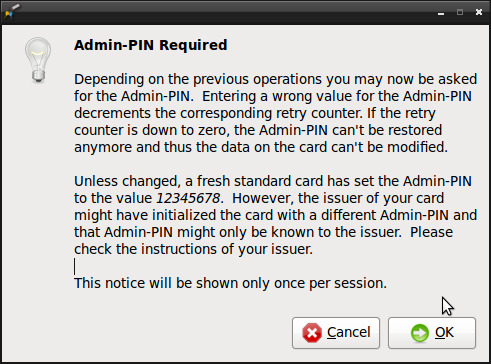The width and height of the screenshot is (491, 364).
Task: Click the text 'check the instructions of your issuer.'
Action: coord(193,249)
